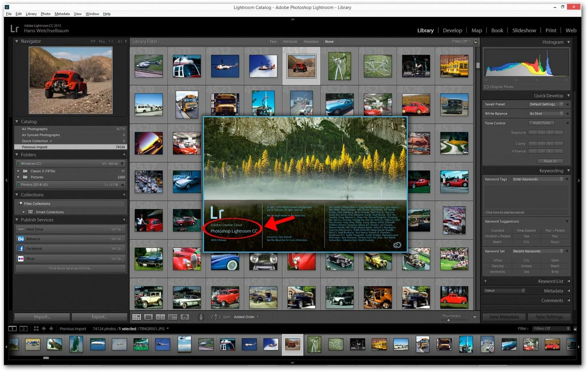Create a collection with Collections plus icon

coord(124,195)
